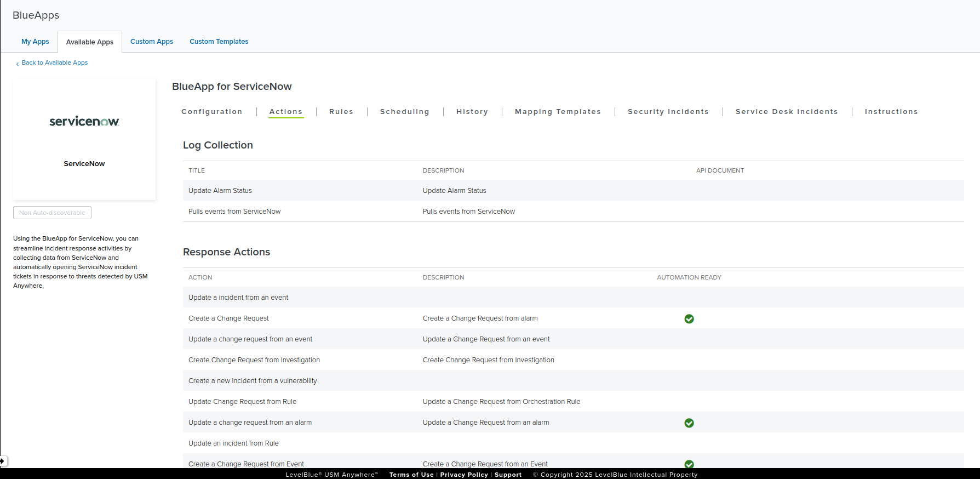Click the AUTOMATION READY column header
Viewport: 980px width, 479px height.
(689, 277)
